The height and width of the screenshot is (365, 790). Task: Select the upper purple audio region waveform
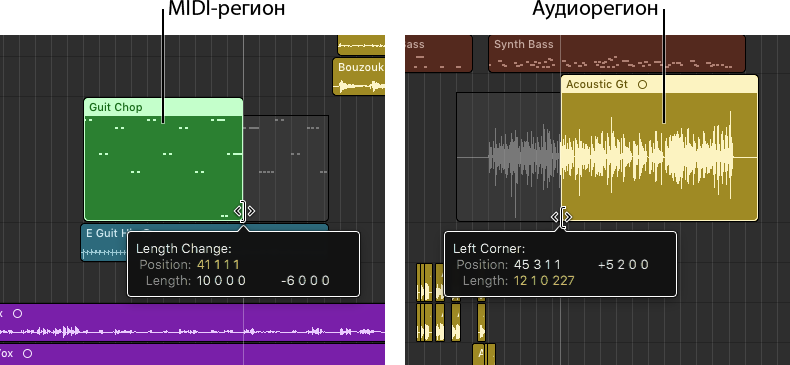[192, 332]
